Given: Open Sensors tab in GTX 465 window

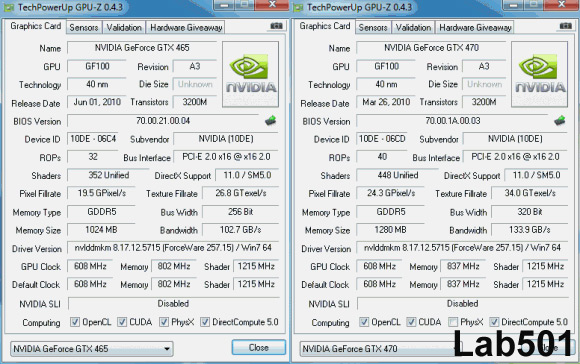Looking at the screenshot, I should (x=84, y=27).
